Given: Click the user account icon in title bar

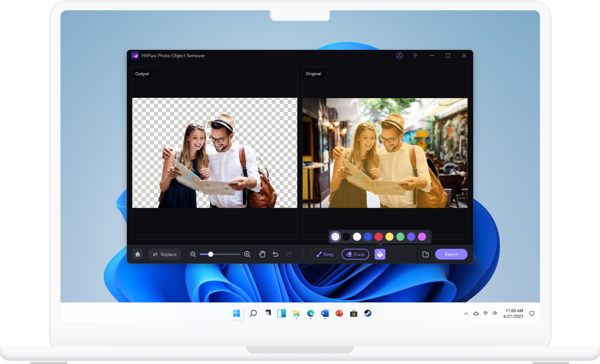Looking at the screenshot, I should 399,56.
